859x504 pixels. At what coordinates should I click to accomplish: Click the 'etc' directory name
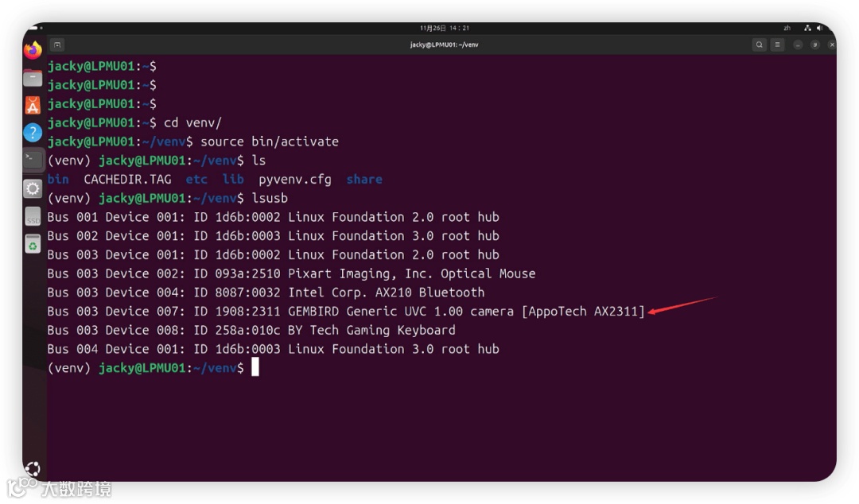(196, 180)
